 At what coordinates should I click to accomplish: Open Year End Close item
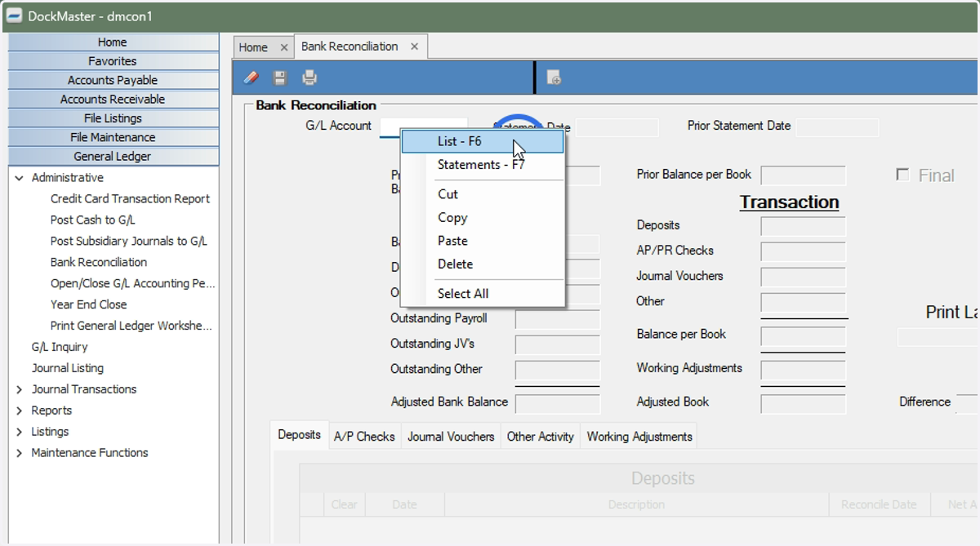tap(88, 304)
